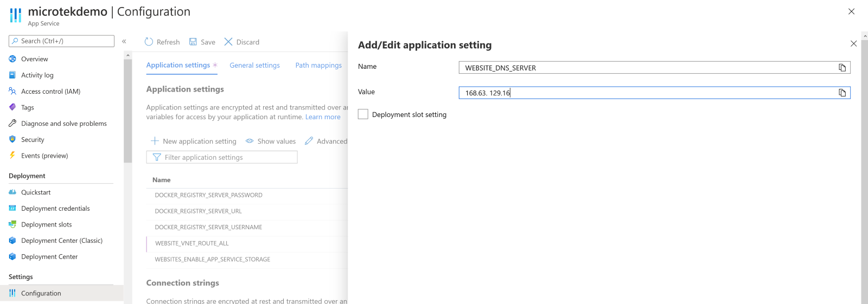This screenshot has width=868, height=304.
Task: Click the Refresh toolbar icon
Action: point(149,42)
